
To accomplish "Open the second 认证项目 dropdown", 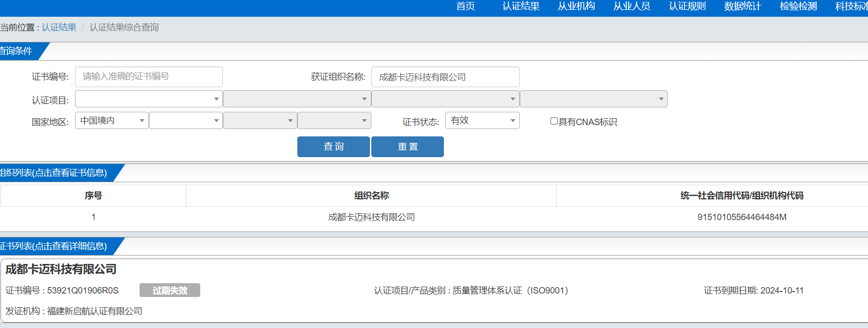I will tap(297, 99).
